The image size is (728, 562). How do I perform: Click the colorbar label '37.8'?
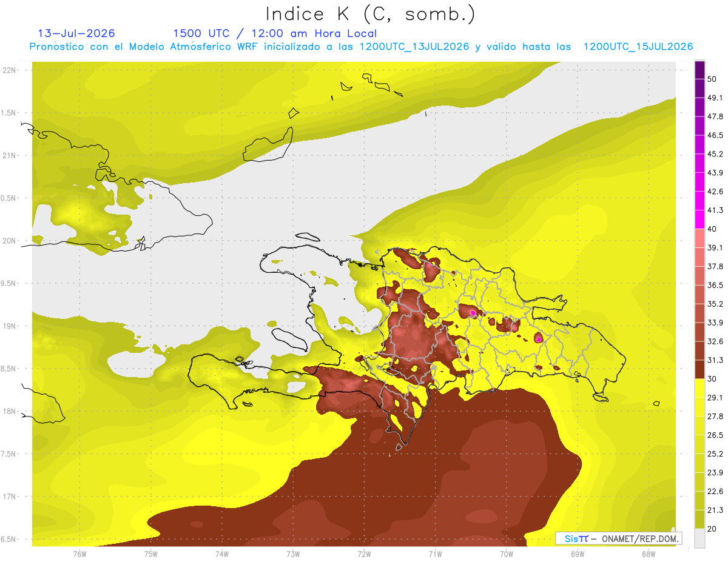click(715, 267)
